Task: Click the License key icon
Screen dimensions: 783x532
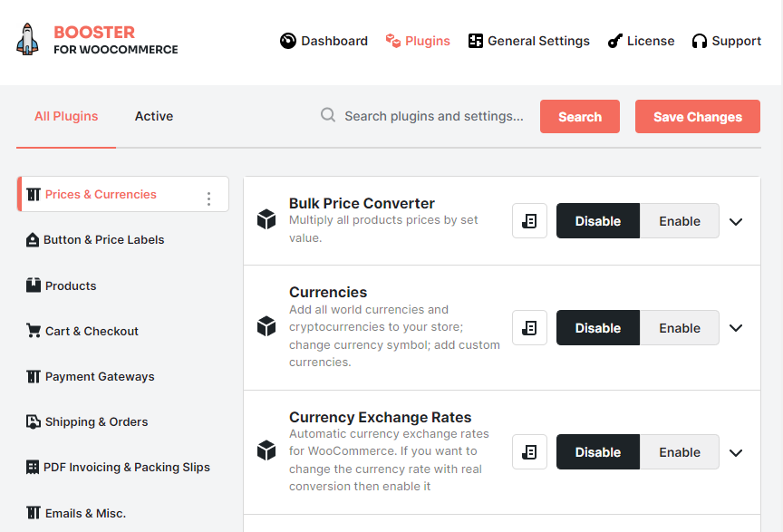Action: pyautogui.click(x=614, y=41)
